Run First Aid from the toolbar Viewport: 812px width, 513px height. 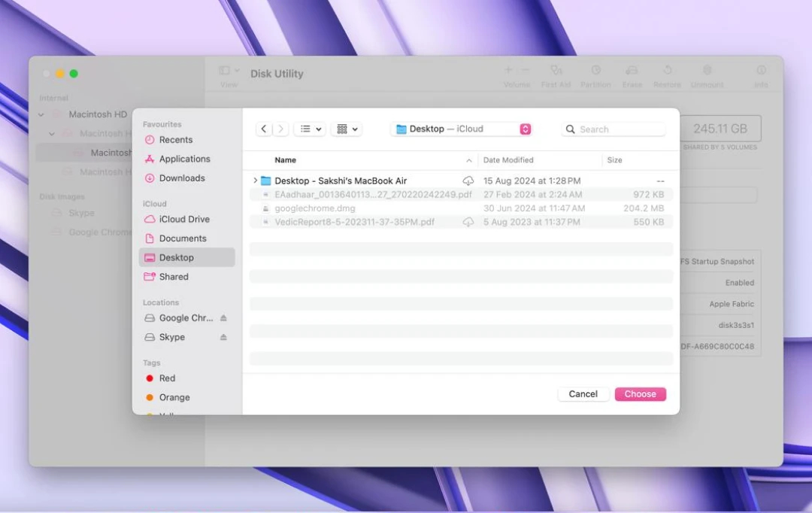tap(556, 71)
